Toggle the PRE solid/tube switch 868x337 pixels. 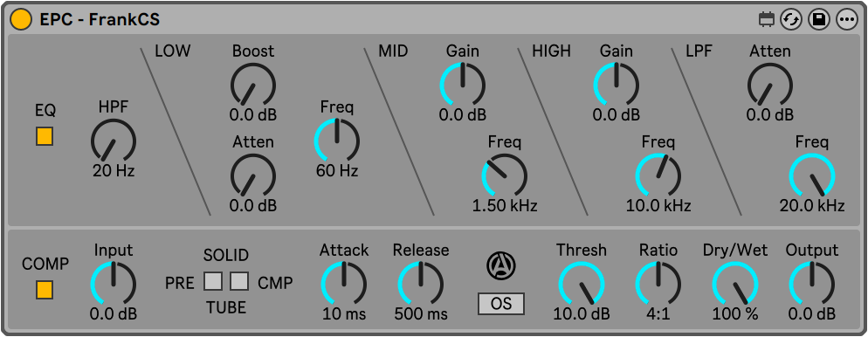point(213,281)
